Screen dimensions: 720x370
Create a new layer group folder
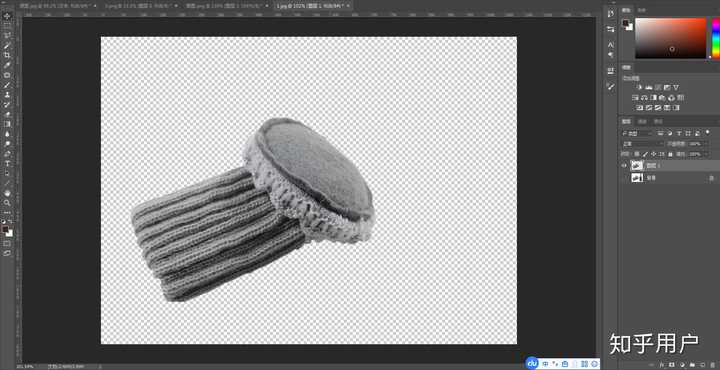click(x=692, y=365)
